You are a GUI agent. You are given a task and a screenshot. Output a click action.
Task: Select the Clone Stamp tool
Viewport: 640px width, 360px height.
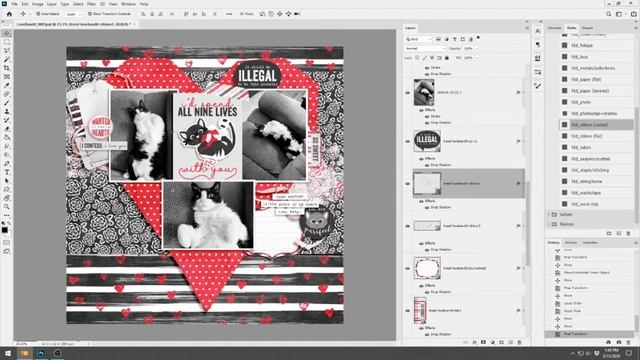pos(7,111)
